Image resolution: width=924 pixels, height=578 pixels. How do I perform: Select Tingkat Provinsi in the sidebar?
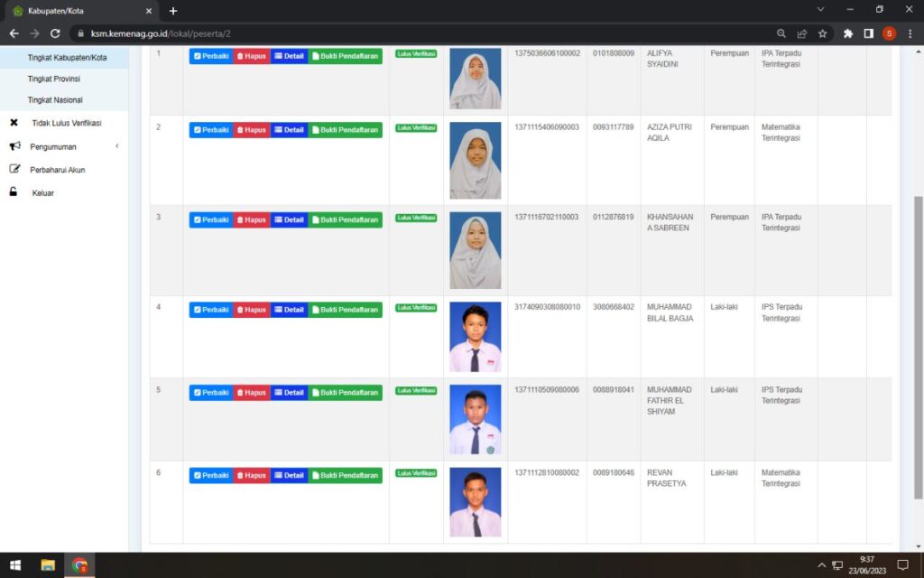(x=54, y=79)
